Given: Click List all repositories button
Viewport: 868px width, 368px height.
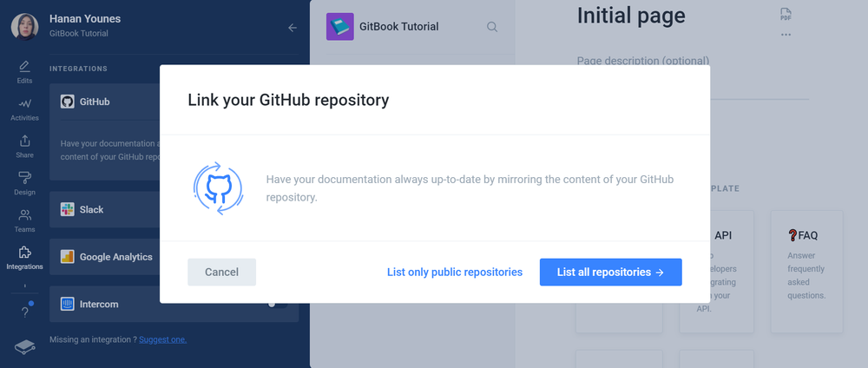Looking at the screenshot, I should pos(610,272).
